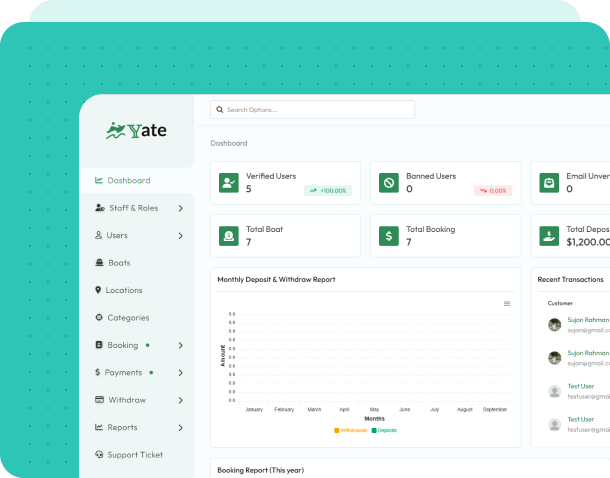Click the Search Options input field
Image resolution: width=610 pixels, height=478 pixels.
[x=312, y=110]
